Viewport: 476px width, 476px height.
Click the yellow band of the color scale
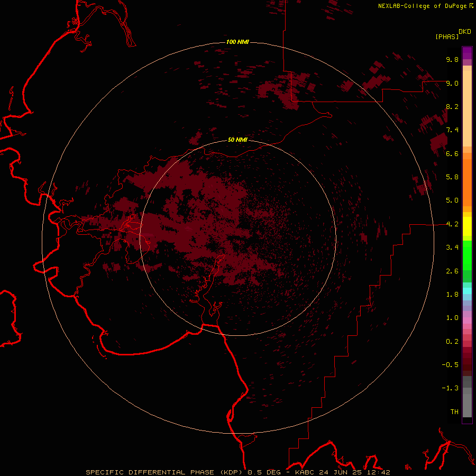(x=467, y=226)
